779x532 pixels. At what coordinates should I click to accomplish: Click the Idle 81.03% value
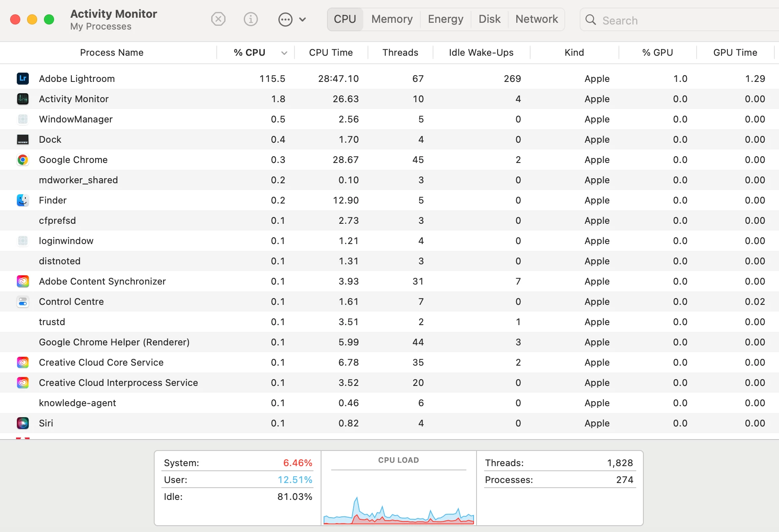tap(295, 497)
